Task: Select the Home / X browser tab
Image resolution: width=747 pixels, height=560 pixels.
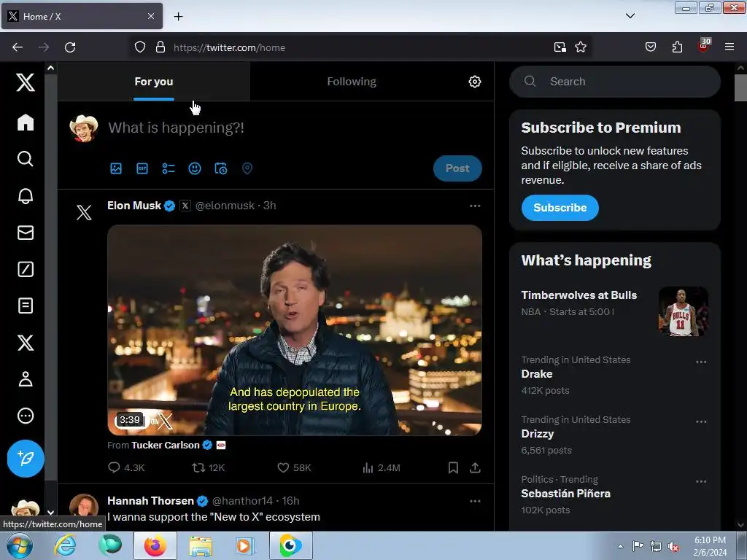Action: click(82, 16)
